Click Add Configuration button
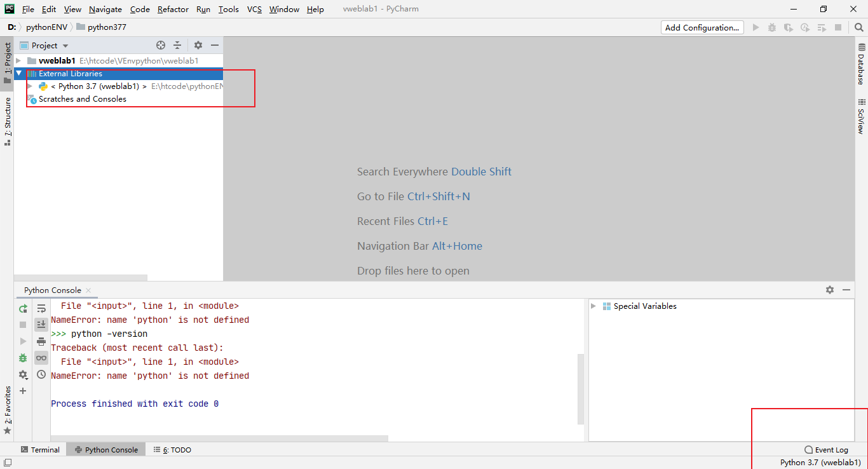This screenshot has height=469, width=868. point(702,27)
